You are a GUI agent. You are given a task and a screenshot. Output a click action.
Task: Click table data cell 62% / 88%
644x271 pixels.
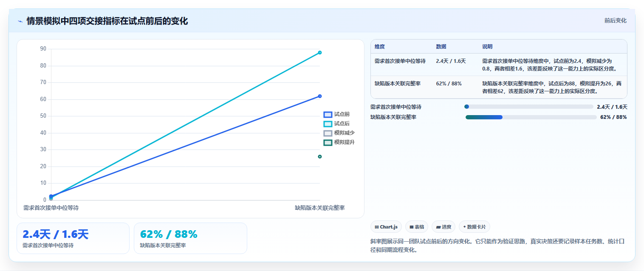click(x=449, y=84)
